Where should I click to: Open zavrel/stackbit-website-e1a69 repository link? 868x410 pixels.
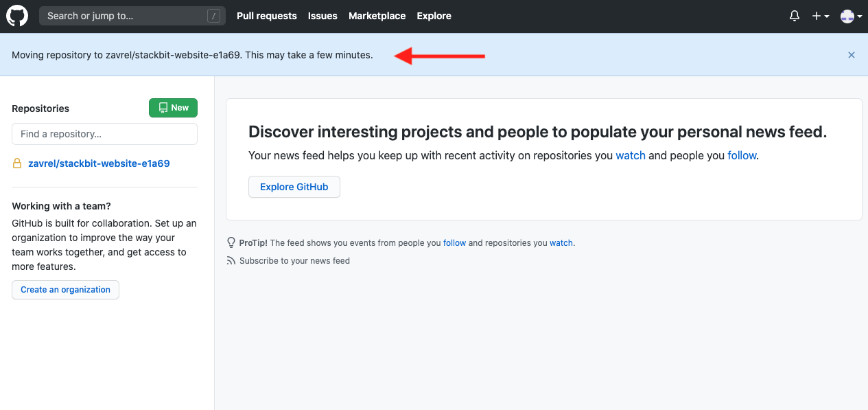coord(99,163)
